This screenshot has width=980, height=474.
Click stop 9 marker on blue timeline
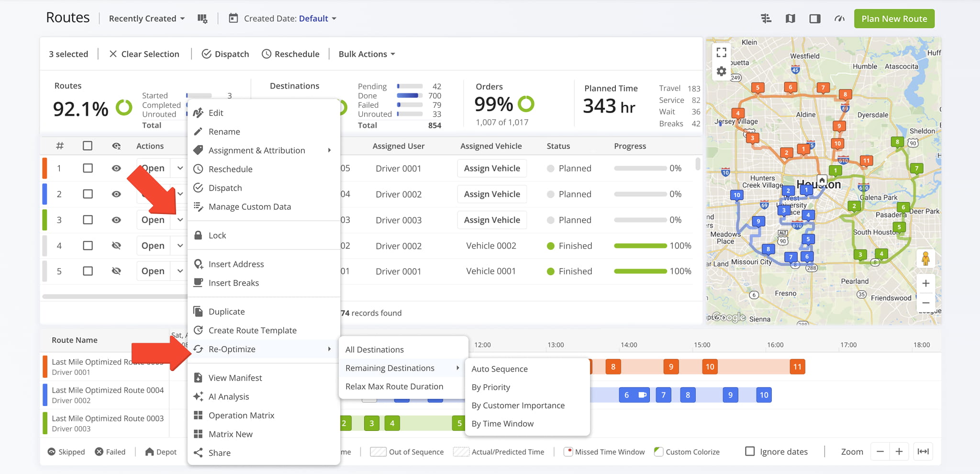(730, 395)
